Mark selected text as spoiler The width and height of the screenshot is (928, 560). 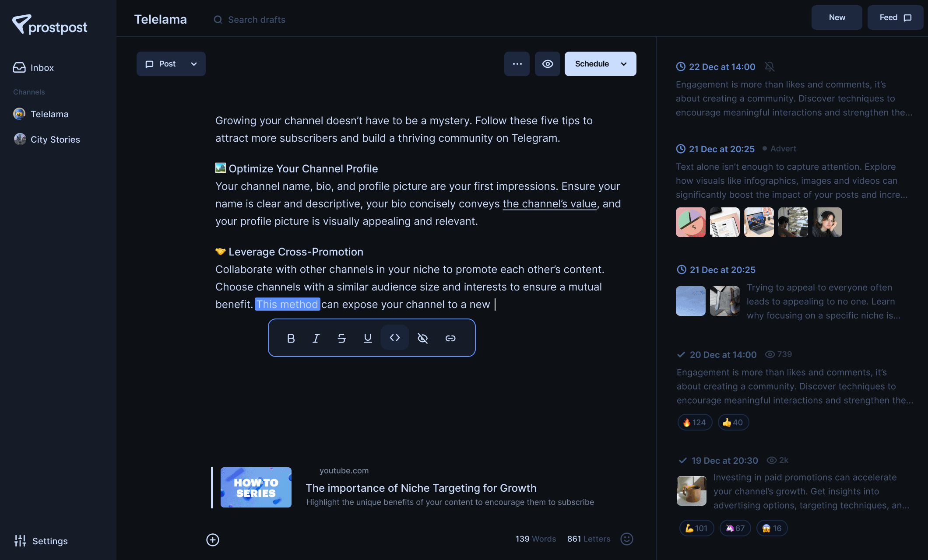click(x=422, y=338)
